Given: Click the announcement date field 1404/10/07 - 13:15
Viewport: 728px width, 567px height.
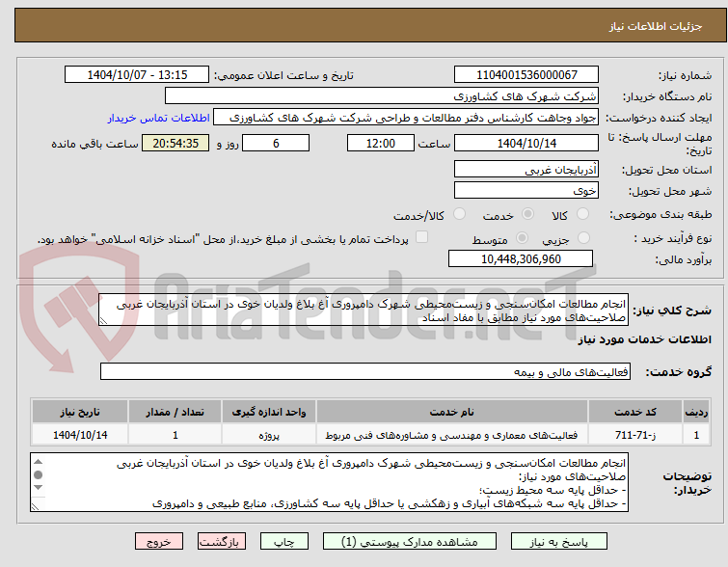Looking at the screenshot, I should (137, 75).
